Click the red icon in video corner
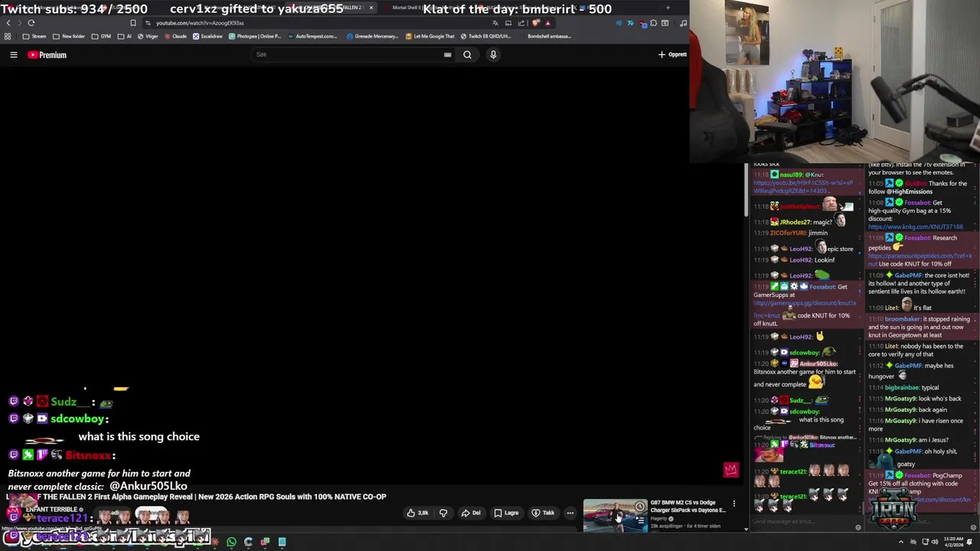The height and width of the screenshot is (551, 980). (x=731, y=470)
